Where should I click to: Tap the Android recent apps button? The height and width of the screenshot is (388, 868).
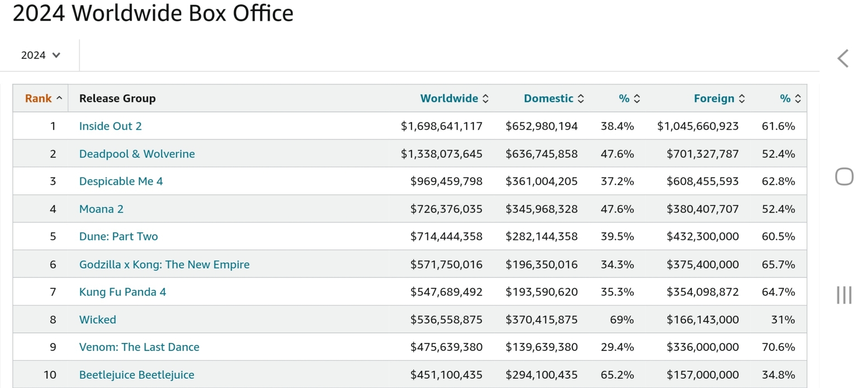844,295
